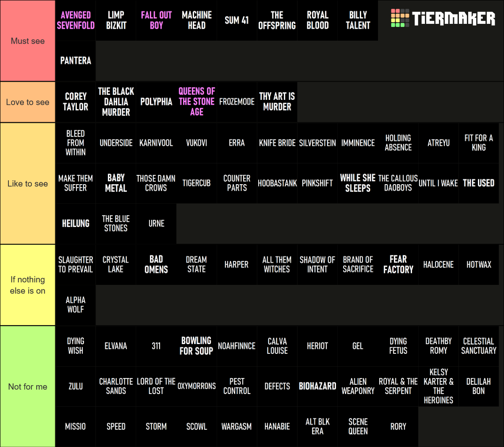Select the Heilung band tile
Viewport: 504px width, 447px height.
[76, 223]
